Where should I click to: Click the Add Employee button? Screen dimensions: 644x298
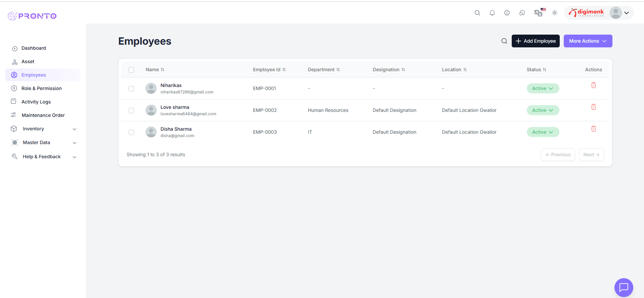(535, 41)
